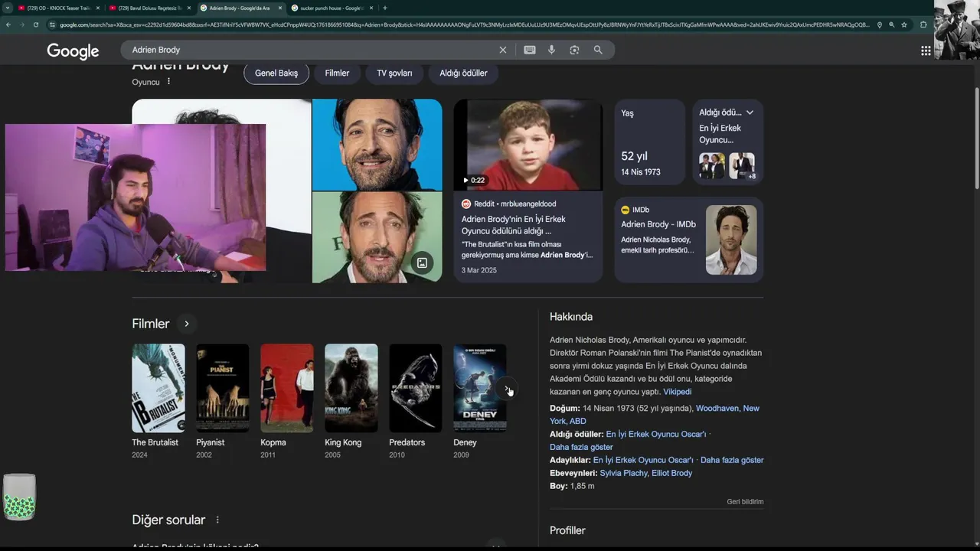Click the zoom magnifier icon in address bar
The image size is (980, 551).
click(892, 24)
